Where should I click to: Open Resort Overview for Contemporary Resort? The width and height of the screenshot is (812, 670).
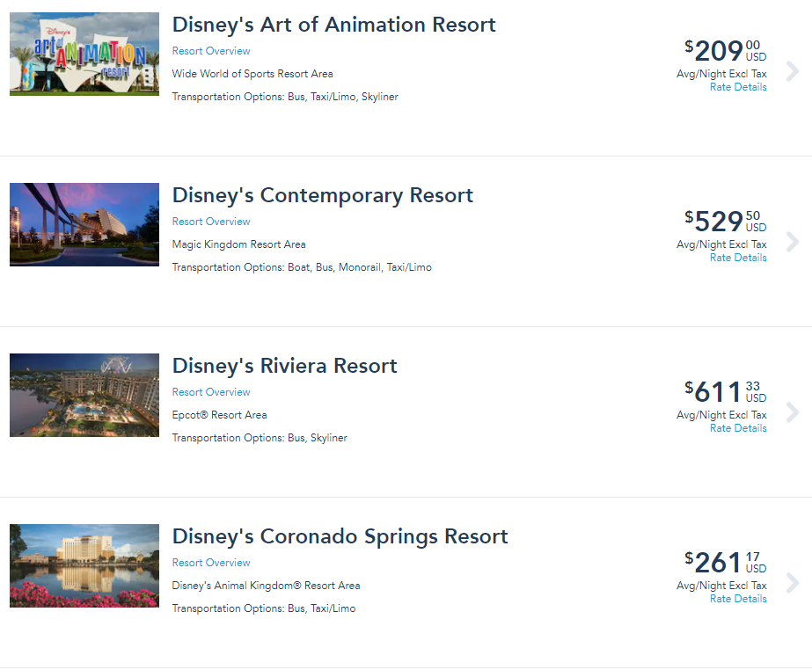pos(211,222)
